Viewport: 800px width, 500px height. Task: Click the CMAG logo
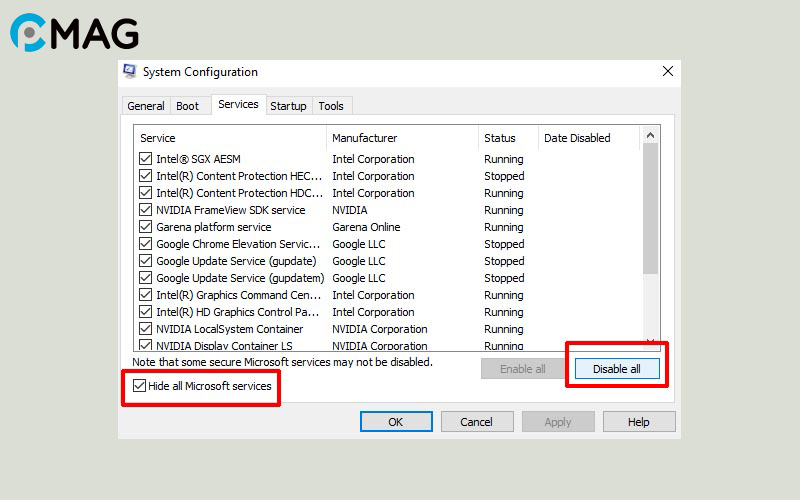[75, 32]
